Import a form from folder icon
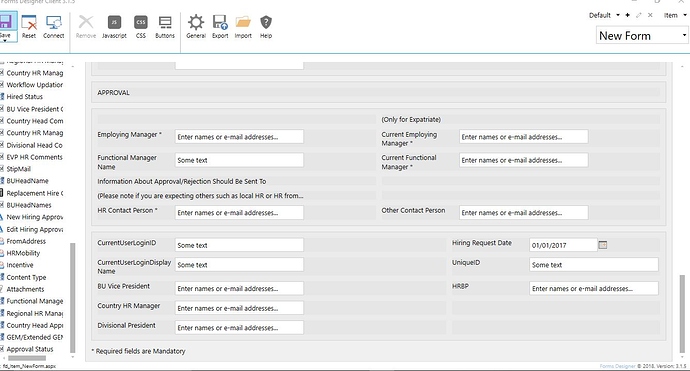 [x=243, y=26]
